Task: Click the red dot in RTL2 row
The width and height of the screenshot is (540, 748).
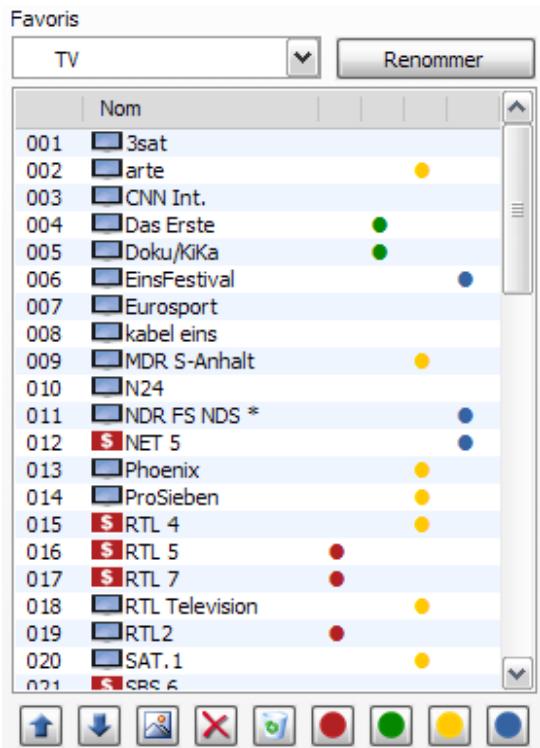Action: [x=337, y=634]
